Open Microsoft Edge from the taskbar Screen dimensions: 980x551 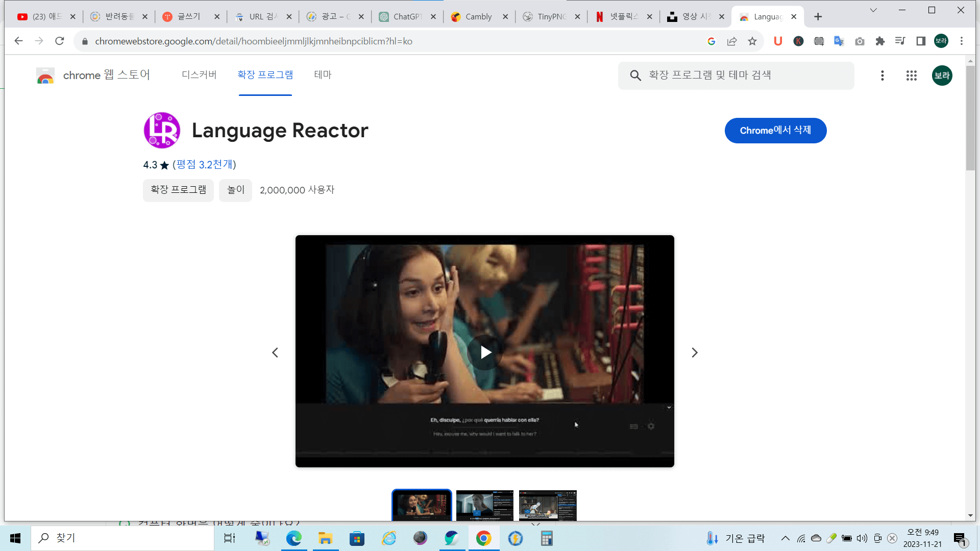pos(293,538)
